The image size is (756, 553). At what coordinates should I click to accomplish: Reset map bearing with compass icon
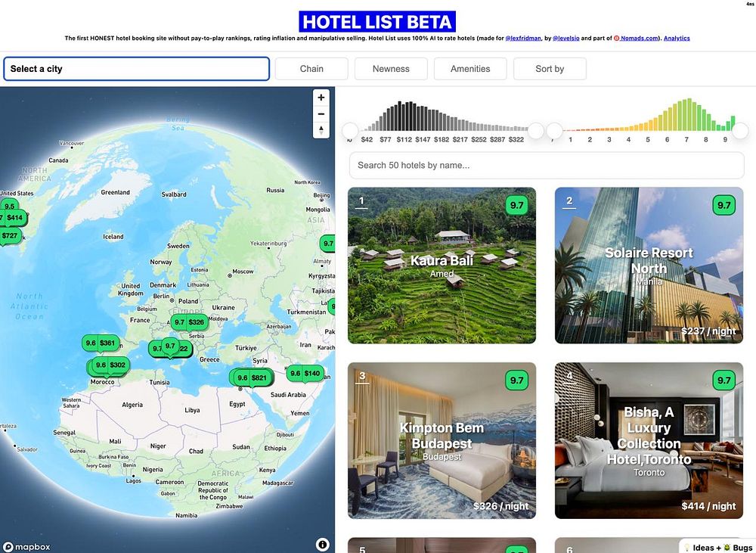(321, 130)
